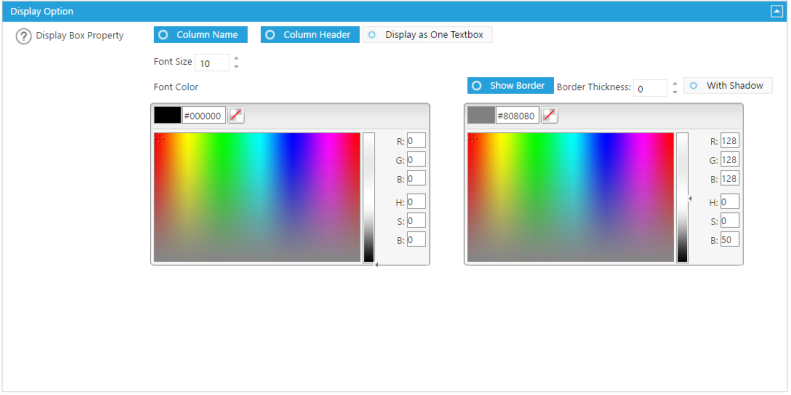This screenshot has height=395, width=791.
Task: Increase Border Thickness with up arrow
Action: 675,84
